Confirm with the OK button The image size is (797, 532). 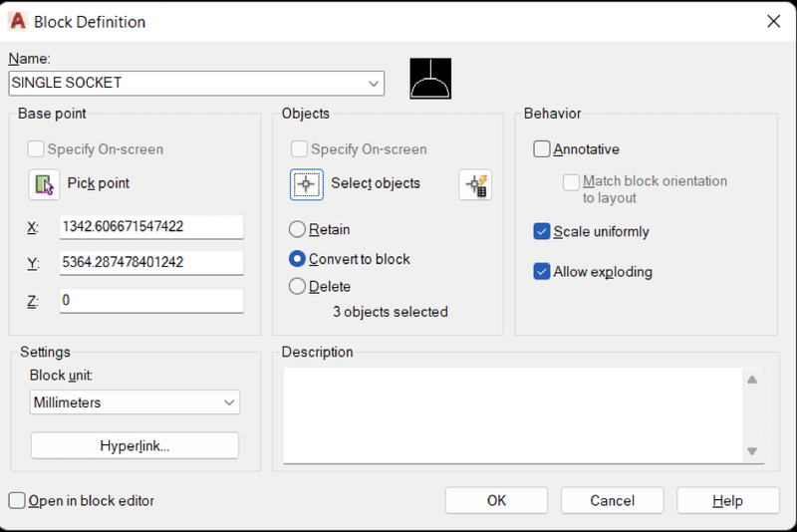(496, 500)
